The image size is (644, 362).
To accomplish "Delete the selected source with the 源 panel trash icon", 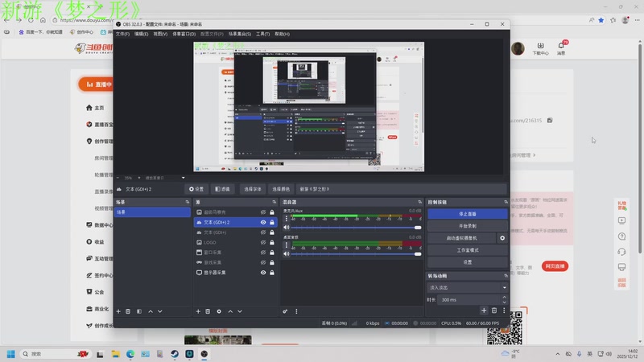I will (208, 311).
